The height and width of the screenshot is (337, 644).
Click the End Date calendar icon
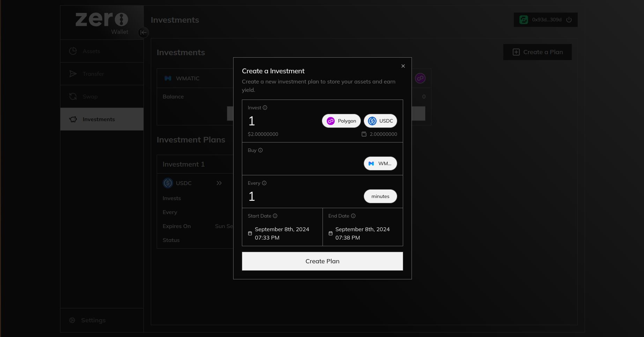pyautogui.click(x=331, y=233)
